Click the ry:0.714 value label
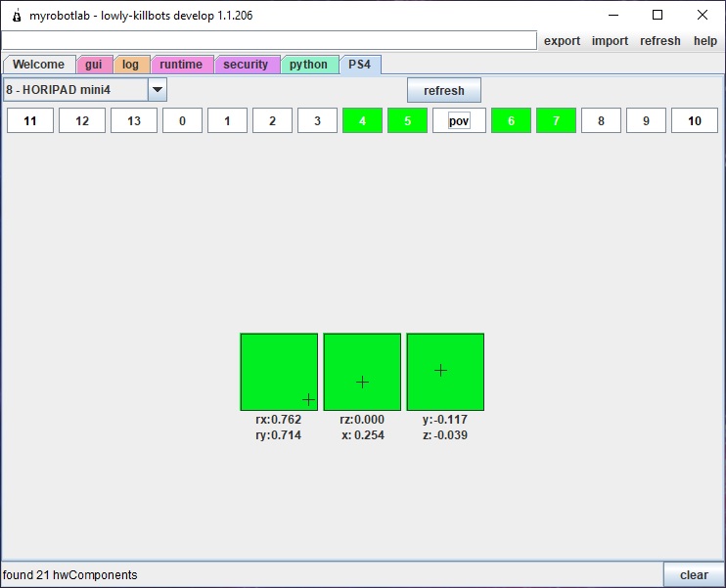Viewport: 726px width, 588px height. (x=279, y=435)
